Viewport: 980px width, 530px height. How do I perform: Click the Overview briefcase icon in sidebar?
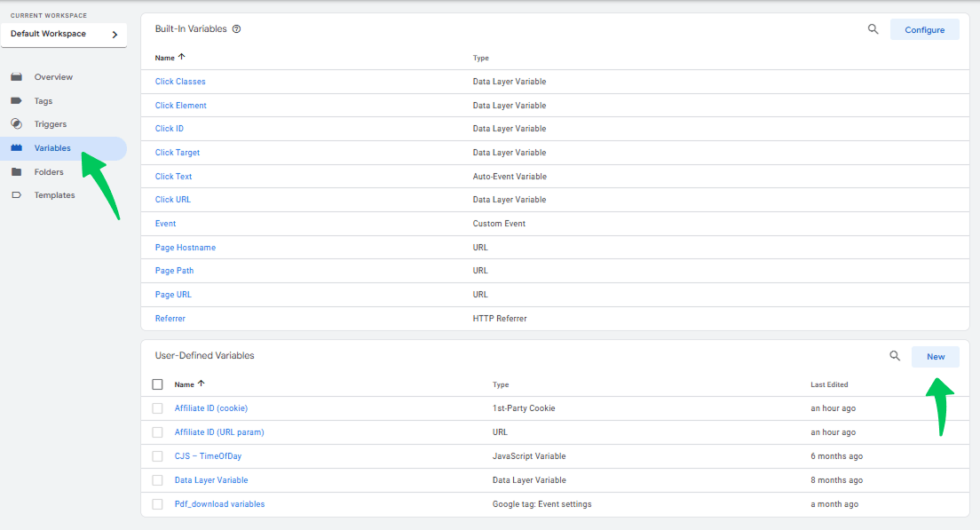click(x=16, y=77)
